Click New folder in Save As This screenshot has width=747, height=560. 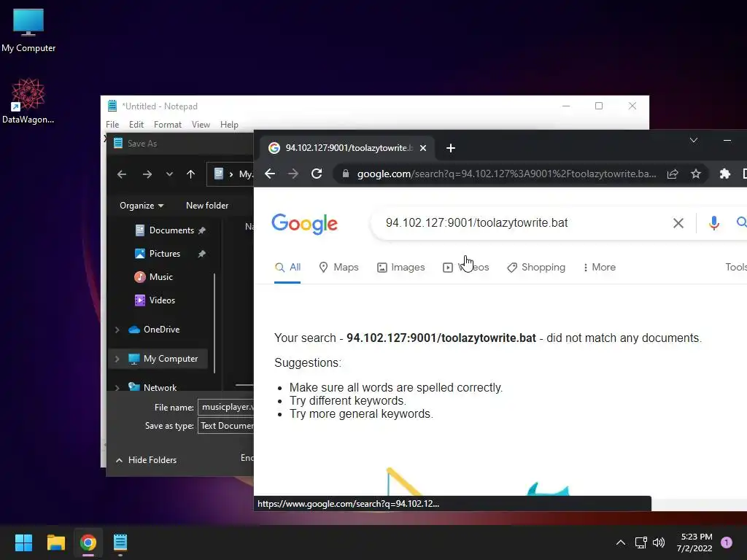point(207,206)
